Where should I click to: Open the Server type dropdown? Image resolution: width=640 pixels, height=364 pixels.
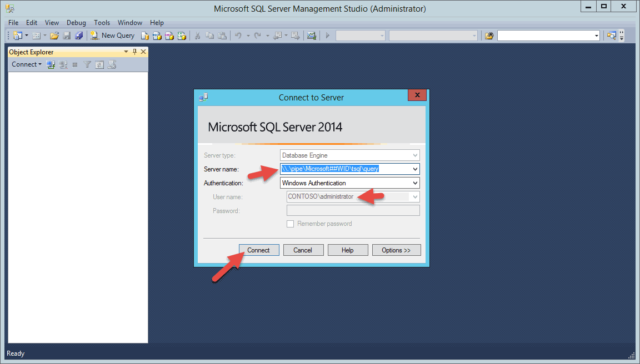click(x=350, y=155)
